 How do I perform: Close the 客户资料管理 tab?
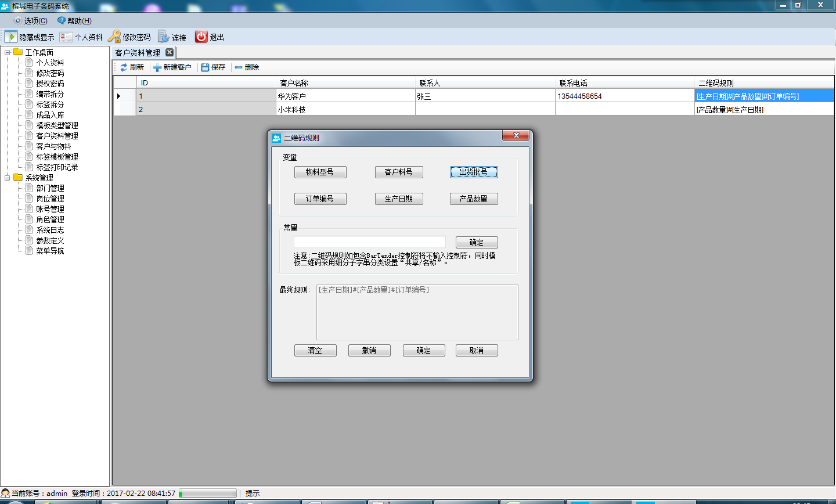(x=170, y=52)
